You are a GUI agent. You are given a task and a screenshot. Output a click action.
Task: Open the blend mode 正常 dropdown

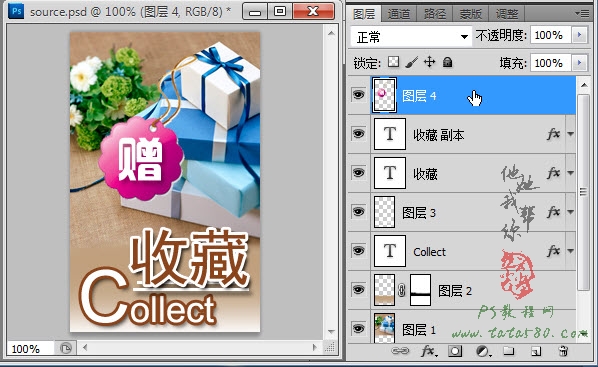[411, 37]
